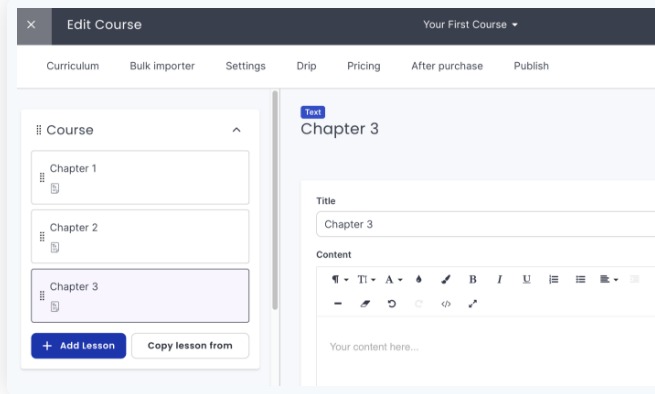
Task: Clear formatting with the eraser icon
Action: coord(365,304)
